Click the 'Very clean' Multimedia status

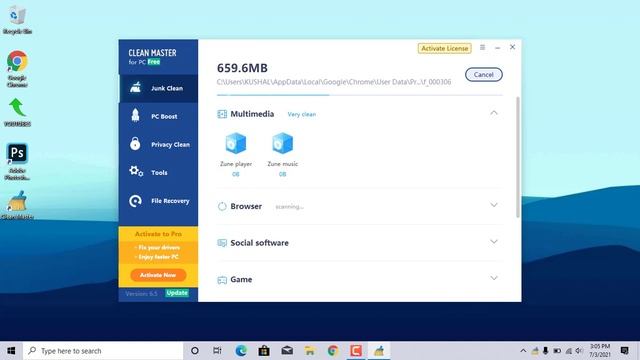click(x=302, y=114)
